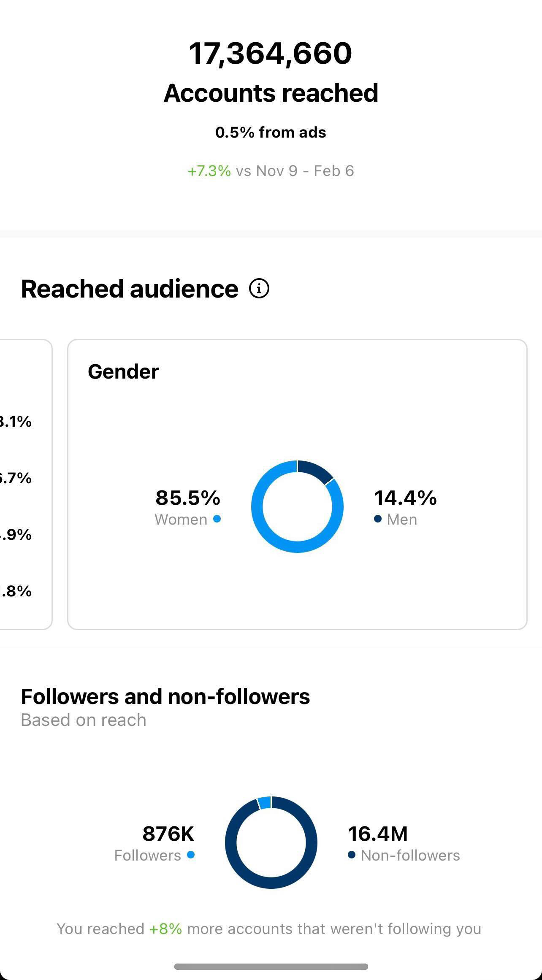Screen dimensions: 542x980
Task: Select the Followers and non-followers donut chart
Action: point(271,842)
